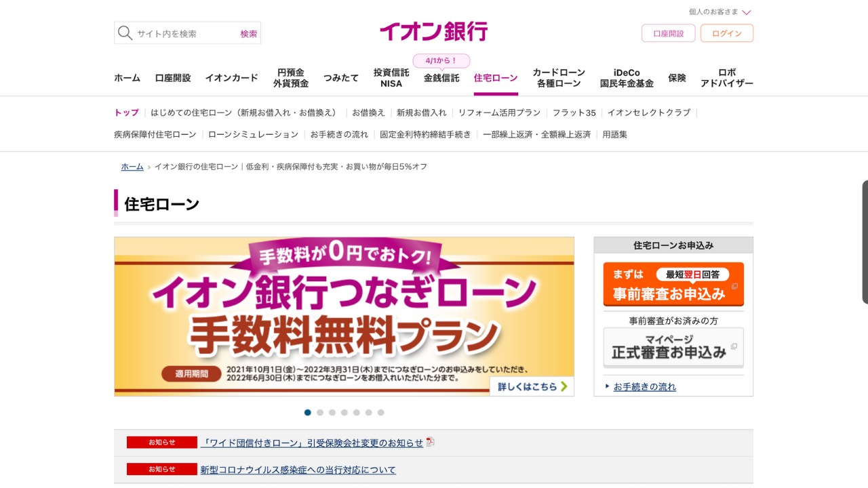The image size is (868, 488).
Task: Open 円預金 外貨預金 menu item
Action: [291, 78]
